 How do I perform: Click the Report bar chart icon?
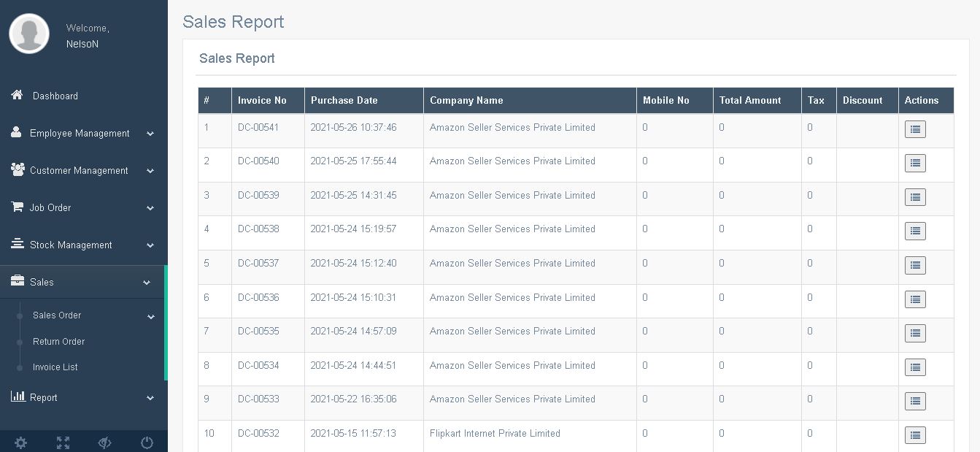[18, 397]
